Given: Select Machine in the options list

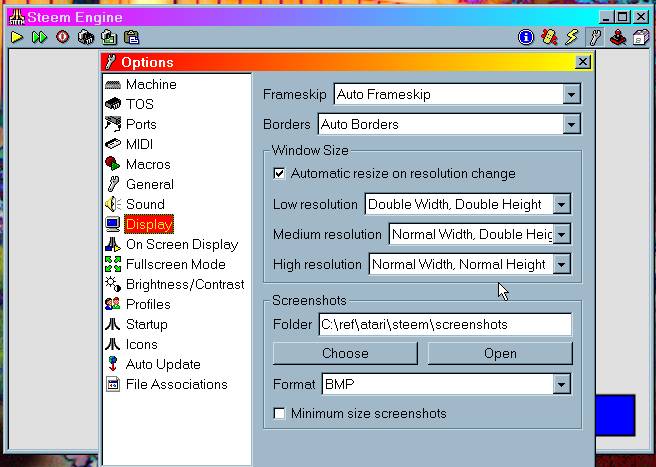Looking at the screenshot, I should (151, 85).
